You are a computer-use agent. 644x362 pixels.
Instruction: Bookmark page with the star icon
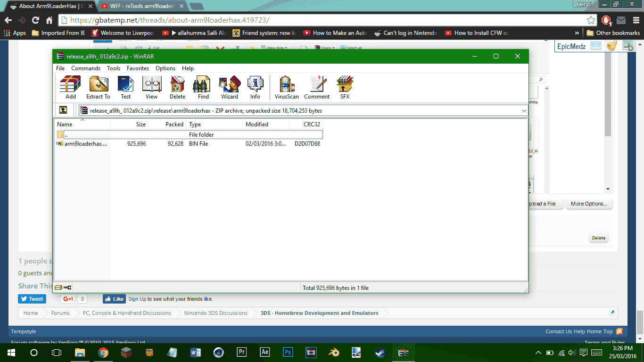point(591,20)
